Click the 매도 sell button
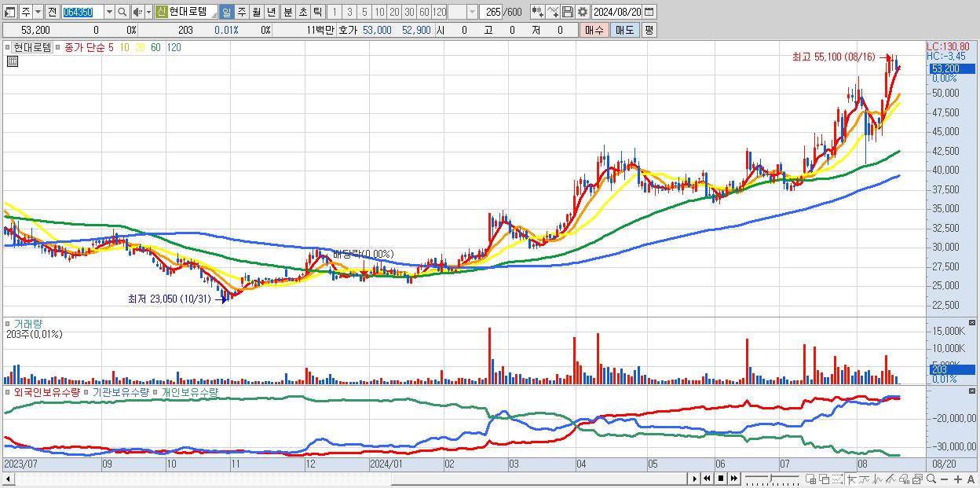The image size is (980, 488). [624, 30]
